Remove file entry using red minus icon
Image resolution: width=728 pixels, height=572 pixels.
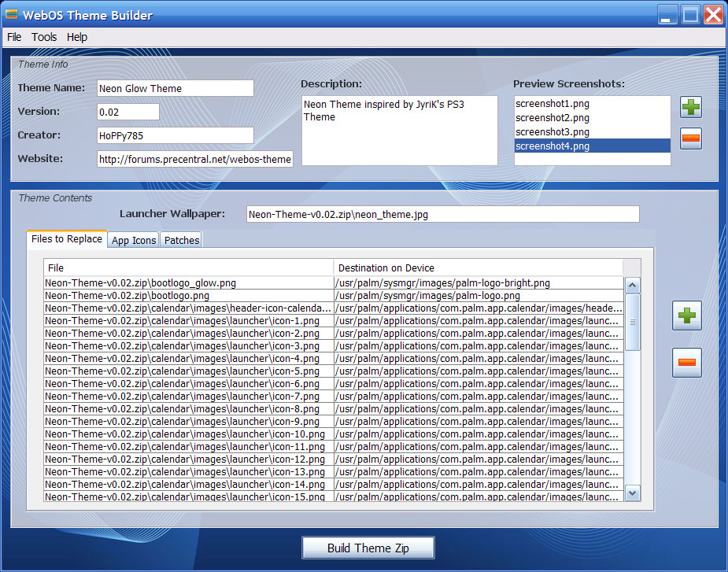point(686,362)
